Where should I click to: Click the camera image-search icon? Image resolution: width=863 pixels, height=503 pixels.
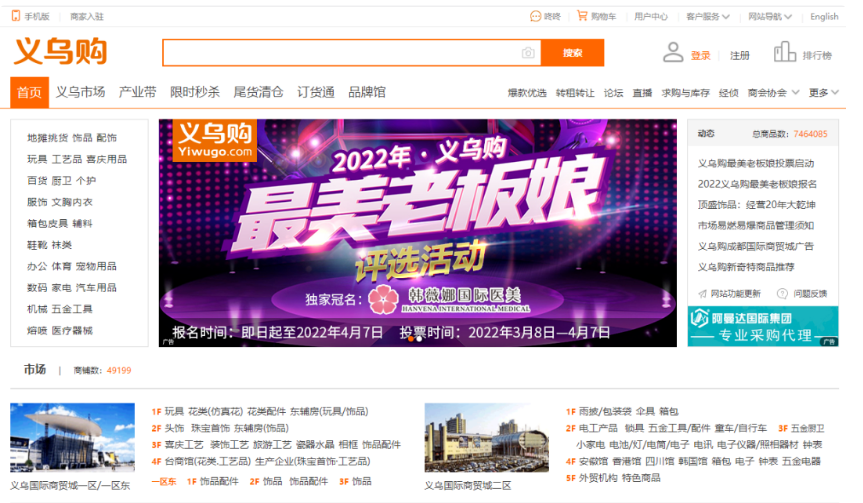pos(528,53)
